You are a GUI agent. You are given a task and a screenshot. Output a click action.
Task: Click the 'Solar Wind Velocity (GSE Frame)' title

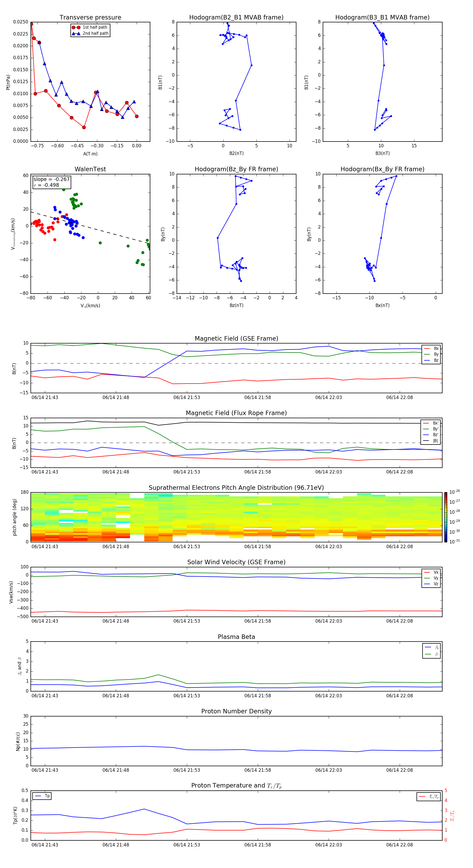click(236, 562)
